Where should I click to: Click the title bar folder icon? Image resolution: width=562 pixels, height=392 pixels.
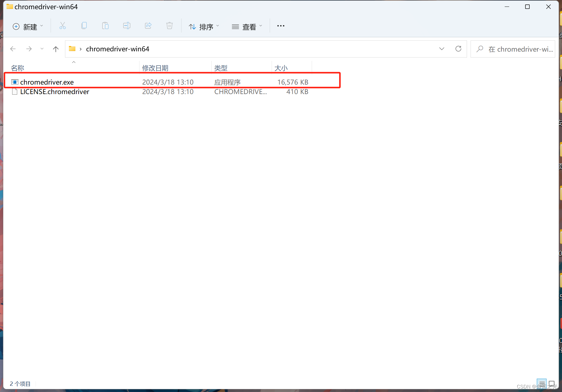pos(10,7)
